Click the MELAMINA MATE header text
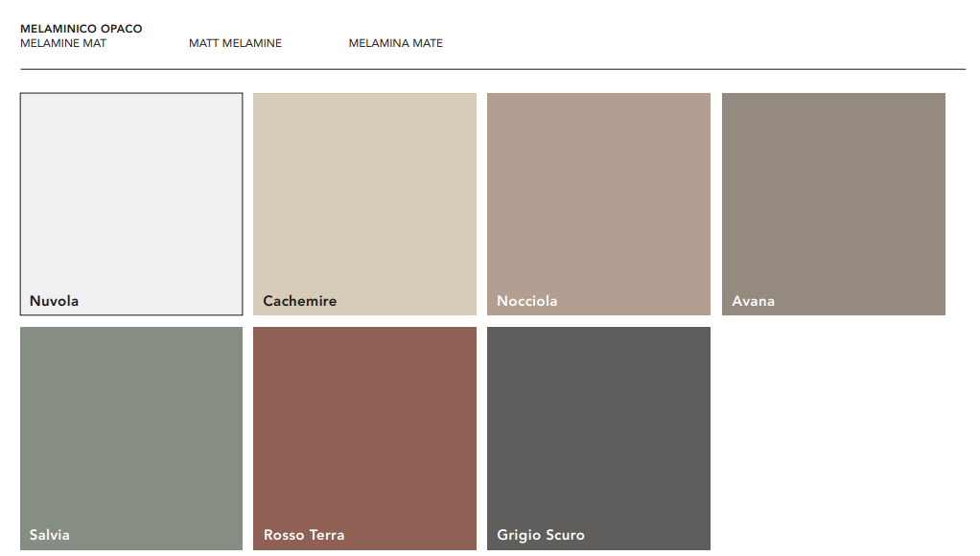This screenshot has width=980, height=556. tap(395, 43)
